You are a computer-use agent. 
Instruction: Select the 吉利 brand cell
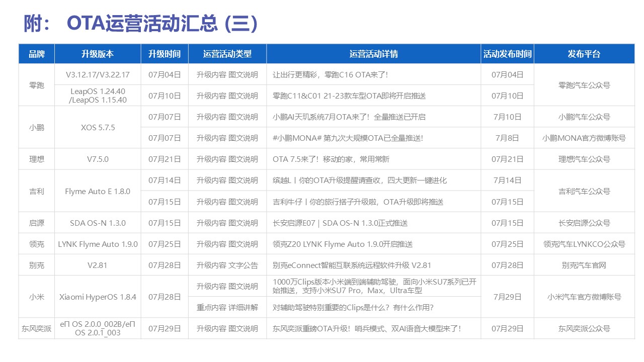tap(37, 191)
